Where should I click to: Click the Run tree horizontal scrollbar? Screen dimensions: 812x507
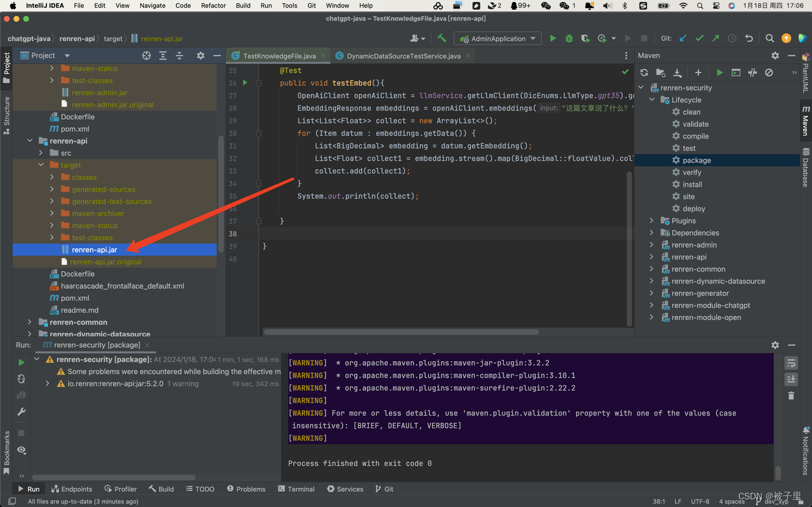114,477
